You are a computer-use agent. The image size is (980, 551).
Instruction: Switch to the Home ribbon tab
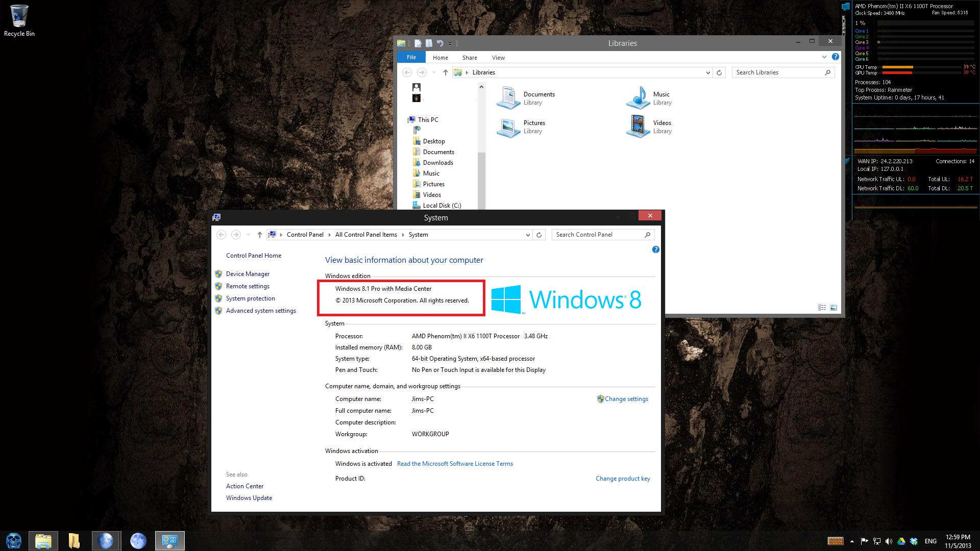click(x=440, y=58)
